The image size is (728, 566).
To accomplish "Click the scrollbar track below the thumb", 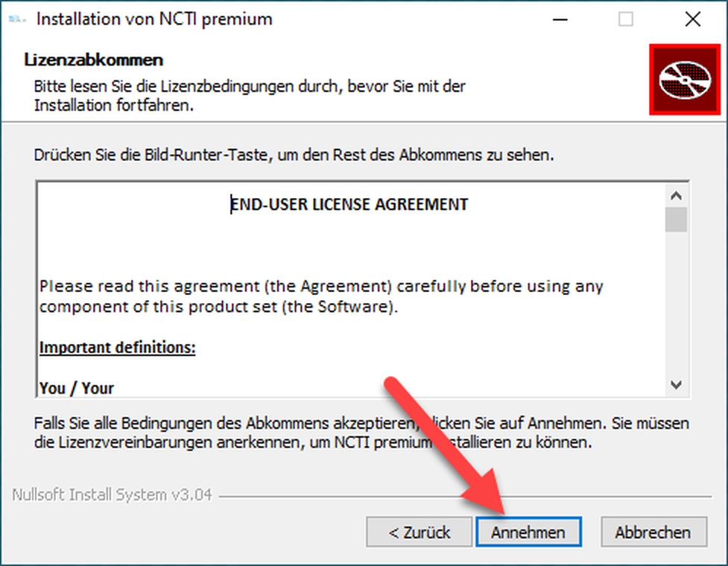I will click(676, 302).
